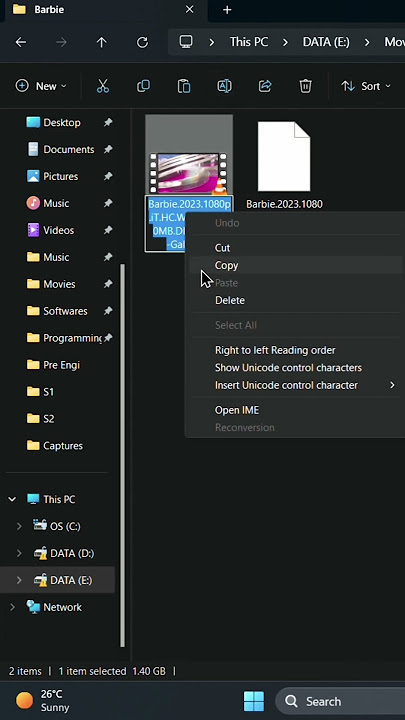405x720 pixels.
Task: Expand the OS (C:) drive node
Action: coord(19,526)
